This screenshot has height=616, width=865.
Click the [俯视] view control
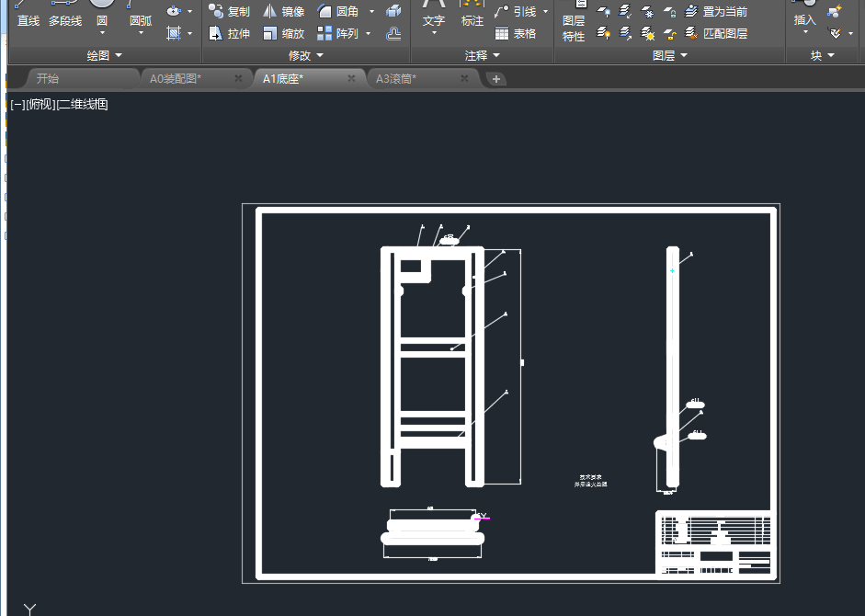40,104
